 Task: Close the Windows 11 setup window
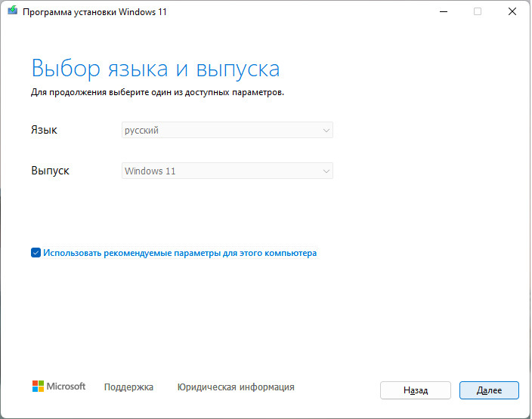coord(512,11)
